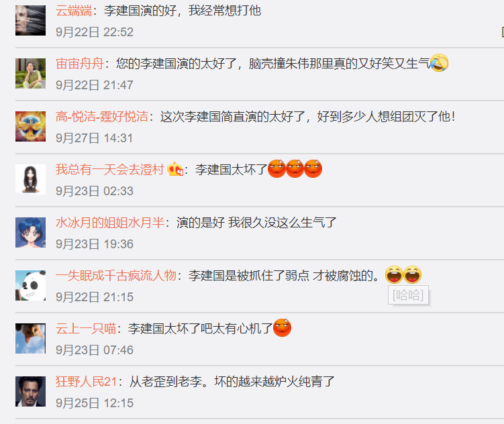This screenshot has width=504, height=424.
Task: Click username link 水冰月的姐姐水月半
Action: click(110, 223)
